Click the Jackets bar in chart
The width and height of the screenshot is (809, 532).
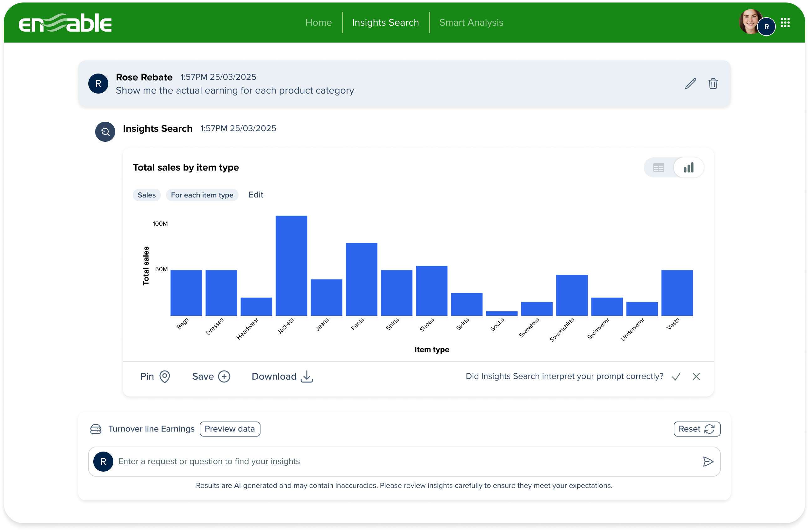pos(291,265)
